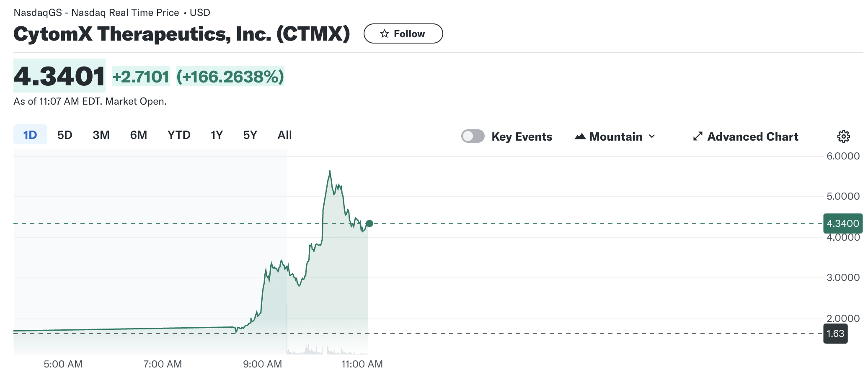This screenshot has height=375, width=868.
Task: Select the 3M range tab
Action: [x=101, y=135]
